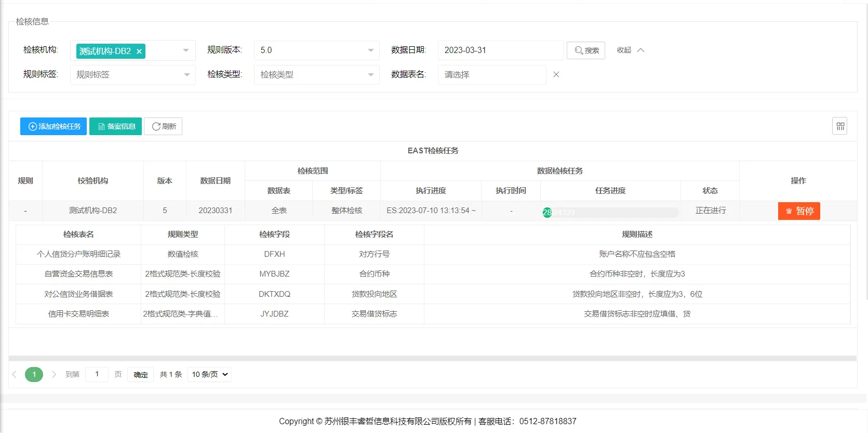Expand the 检核机构 dropdown
This screenshot has width=868, height=433.
click(185, 50)
